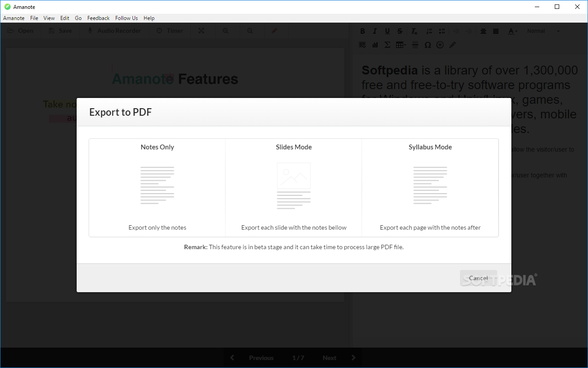Toggle bold formatting
The image size is (588, 368).
362,31
